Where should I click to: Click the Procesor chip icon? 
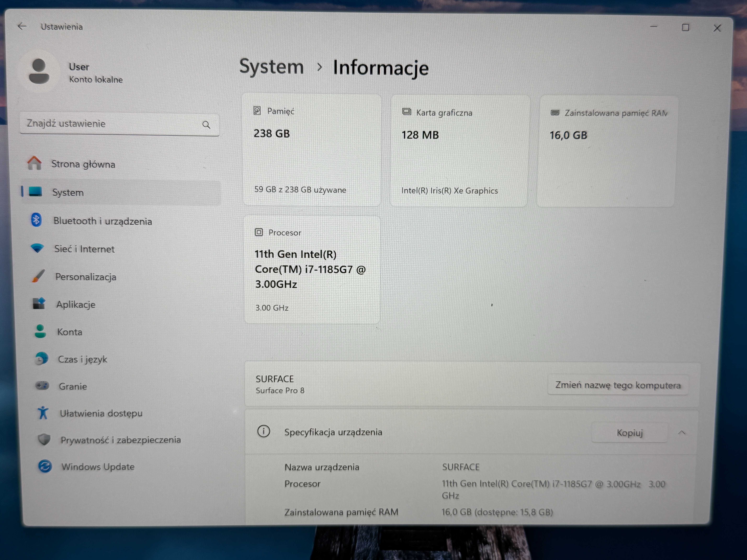click(x=259, y=232)
